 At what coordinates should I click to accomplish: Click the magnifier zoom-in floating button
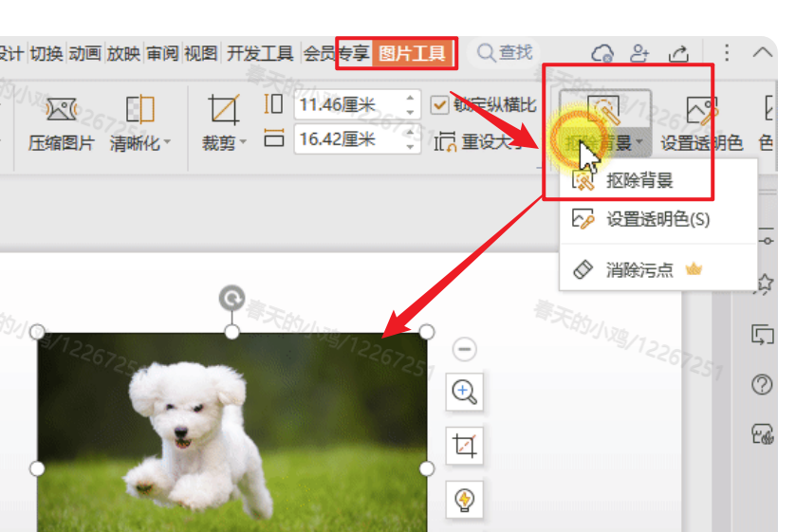(464, 392)
